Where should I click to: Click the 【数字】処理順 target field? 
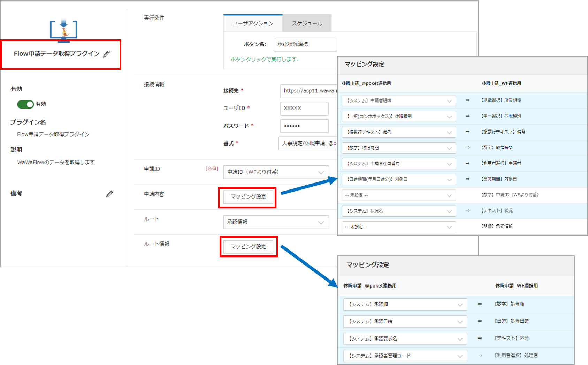[x=509, y=304]
